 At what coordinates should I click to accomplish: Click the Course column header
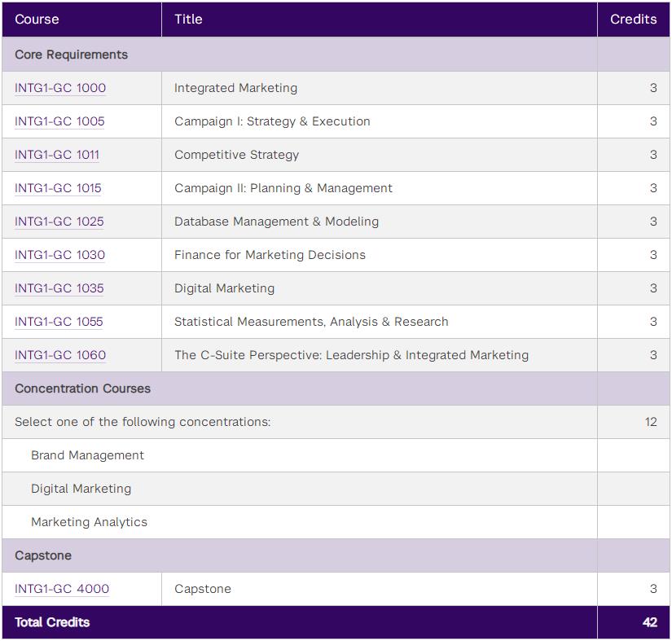81,20
